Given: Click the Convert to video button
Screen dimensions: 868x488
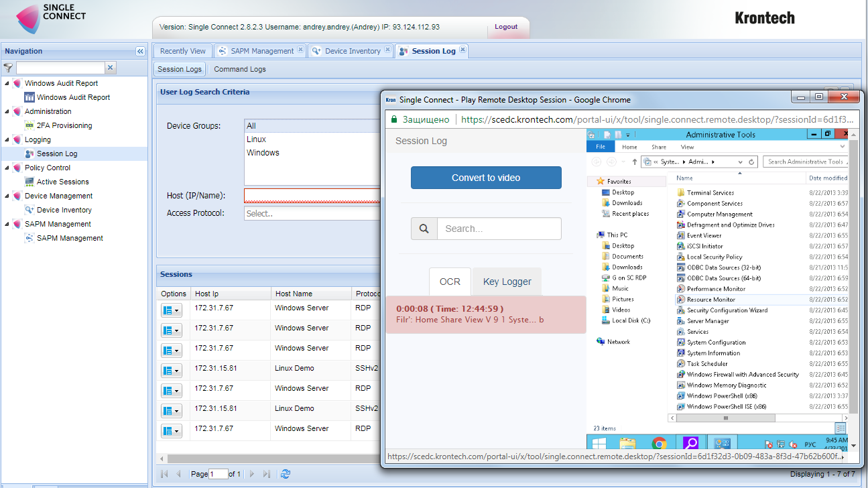Looking at the screenshot, I should (x=486, y=178).
